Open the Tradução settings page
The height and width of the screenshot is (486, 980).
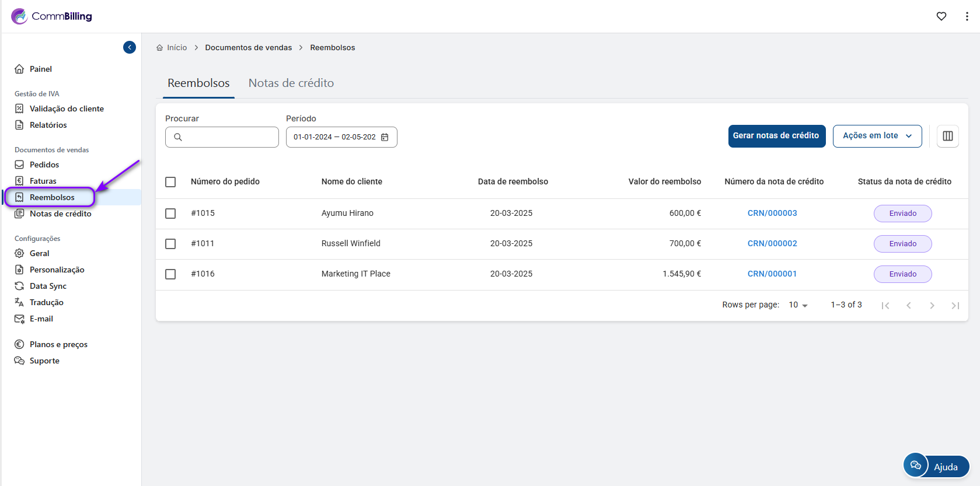(x=46, y=302)
